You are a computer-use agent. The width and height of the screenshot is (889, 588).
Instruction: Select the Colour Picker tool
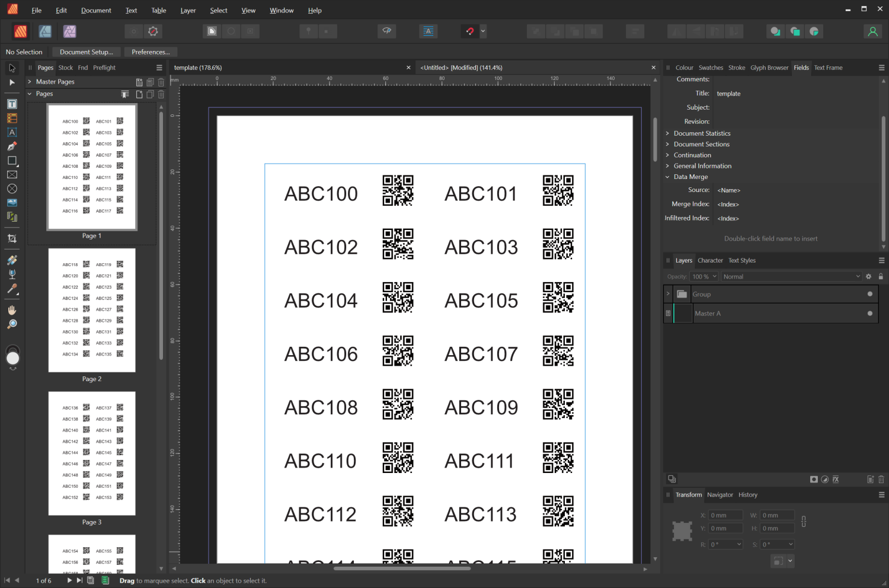click(x=12, y=290)
